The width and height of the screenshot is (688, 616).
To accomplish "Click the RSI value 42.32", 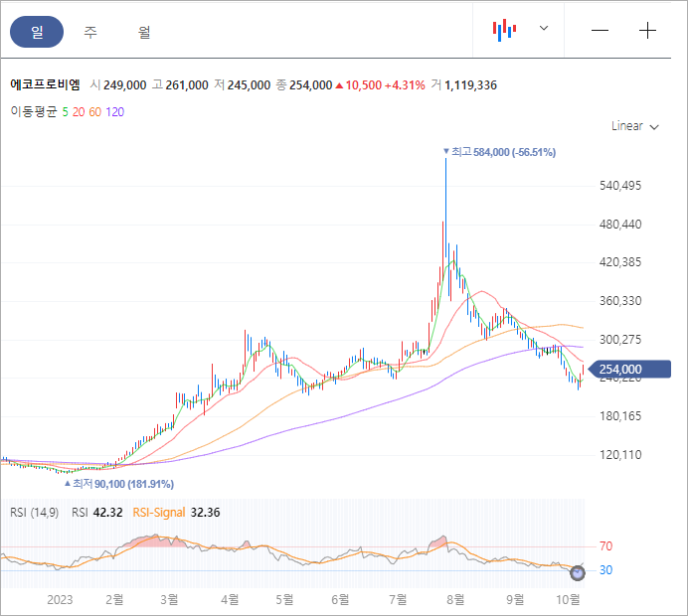I will (x=108, y=512).
